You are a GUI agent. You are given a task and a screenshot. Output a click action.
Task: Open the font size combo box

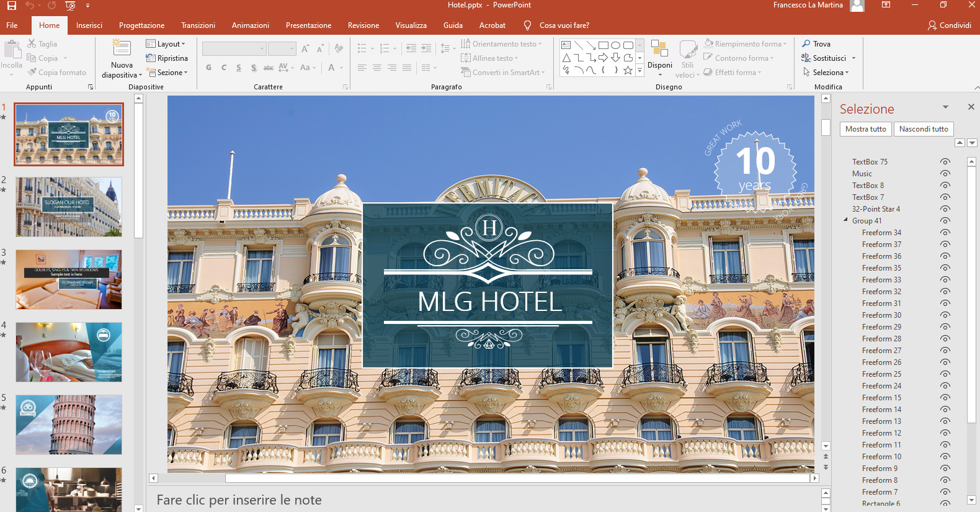pyautogui.click(x=282, y=48)
